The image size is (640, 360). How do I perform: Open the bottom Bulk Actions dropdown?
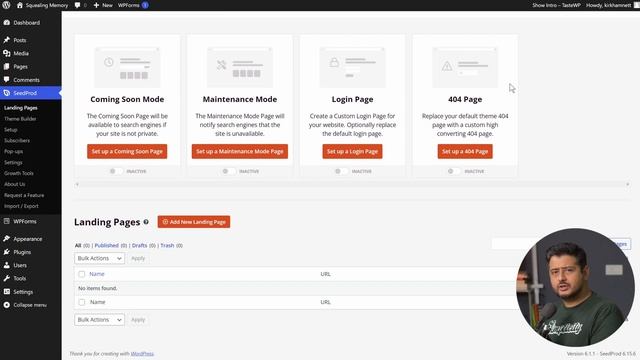click(x=100, y=320)
